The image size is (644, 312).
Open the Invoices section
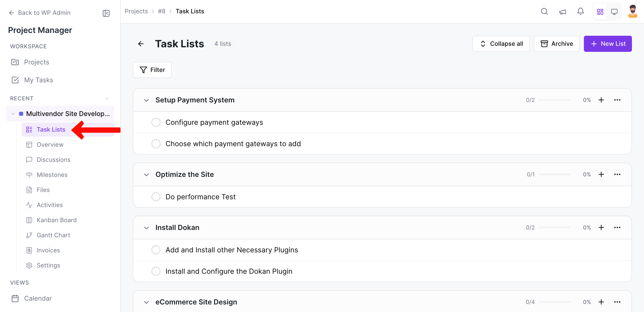[x=48, y=250]
